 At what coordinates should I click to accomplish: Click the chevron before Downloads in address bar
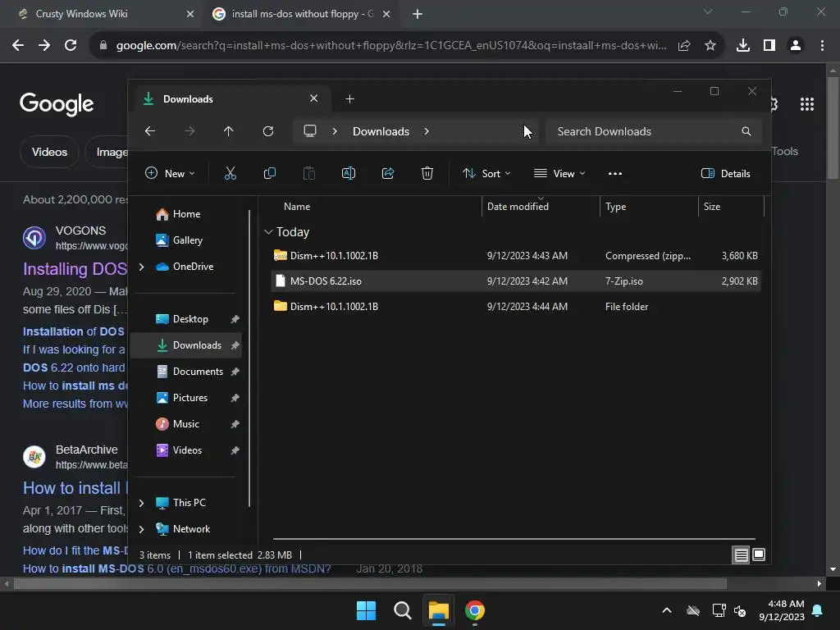tap(335, 131)
